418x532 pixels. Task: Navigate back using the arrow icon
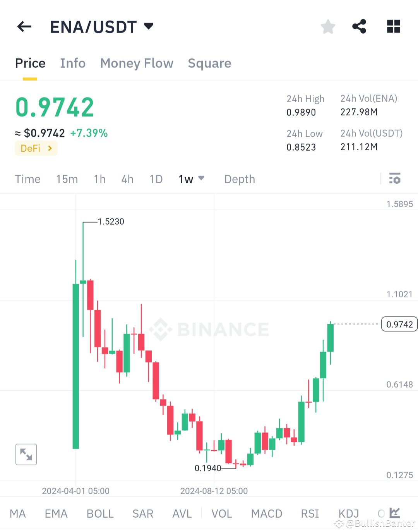pyautogui.click(x=24, y=26)
